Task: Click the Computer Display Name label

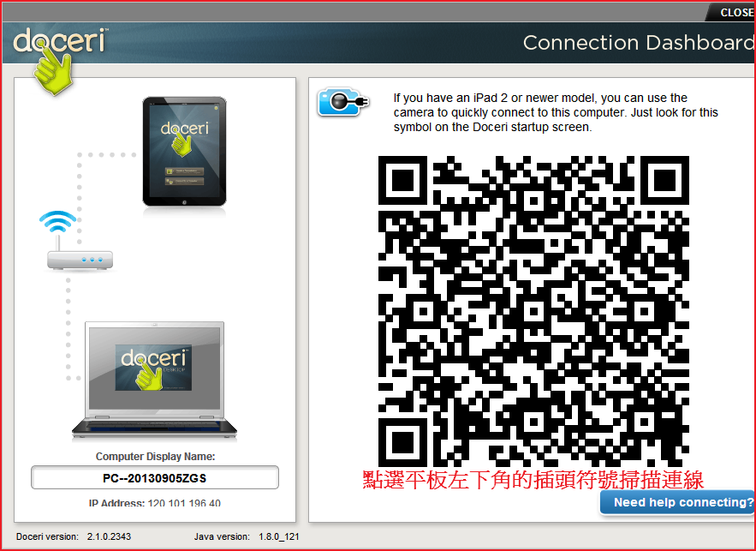Action: click(155, 457)
